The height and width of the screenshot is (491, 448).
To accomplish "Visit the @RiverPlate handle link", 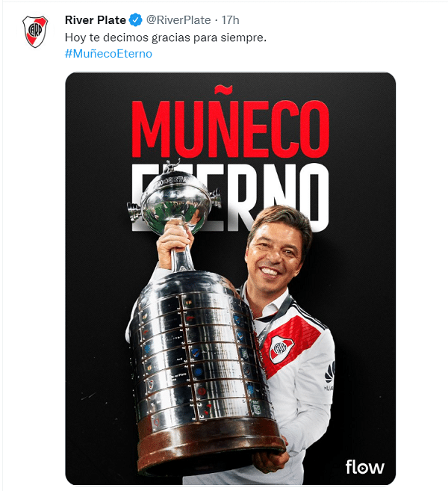I will tap(178, 20).
